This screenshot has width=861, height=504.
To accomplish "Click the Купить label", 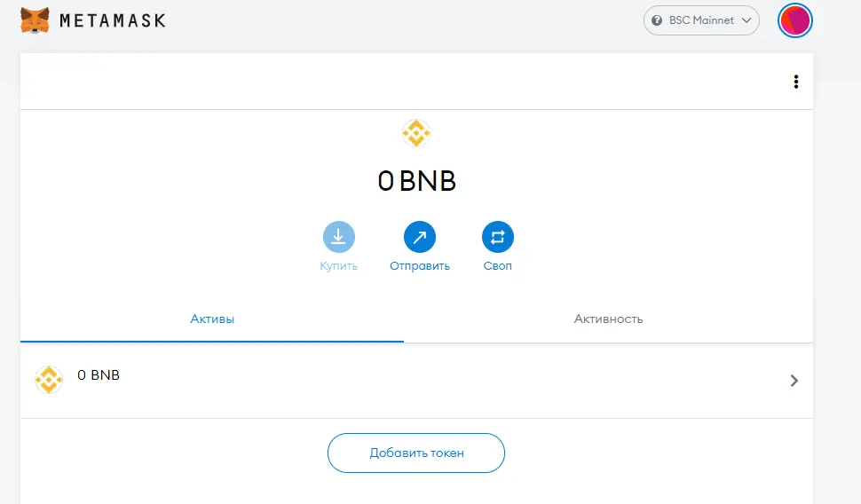I will [338, 265].
